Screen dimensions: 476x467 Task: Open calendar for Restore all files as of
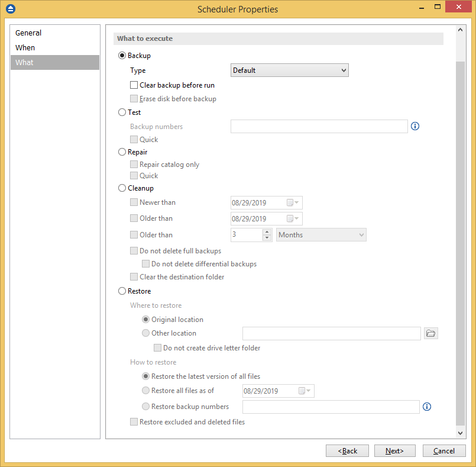[305, 391]
